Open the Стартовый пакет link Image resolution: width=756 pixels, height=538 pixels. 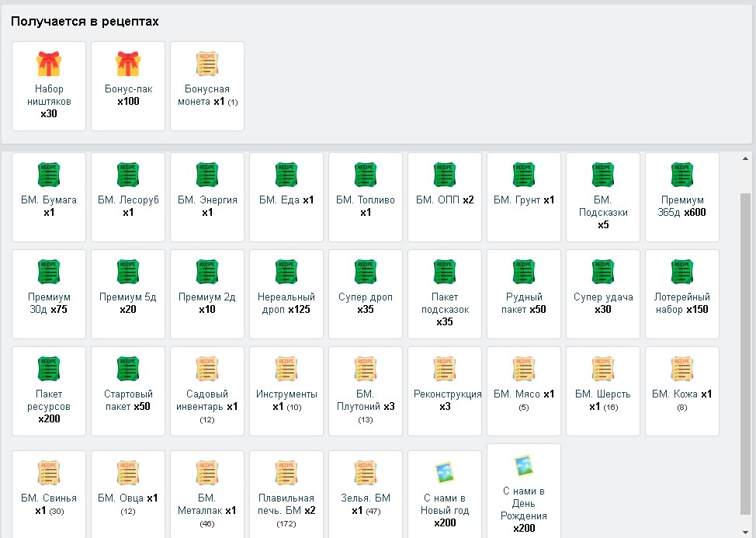tap(128, 400)
